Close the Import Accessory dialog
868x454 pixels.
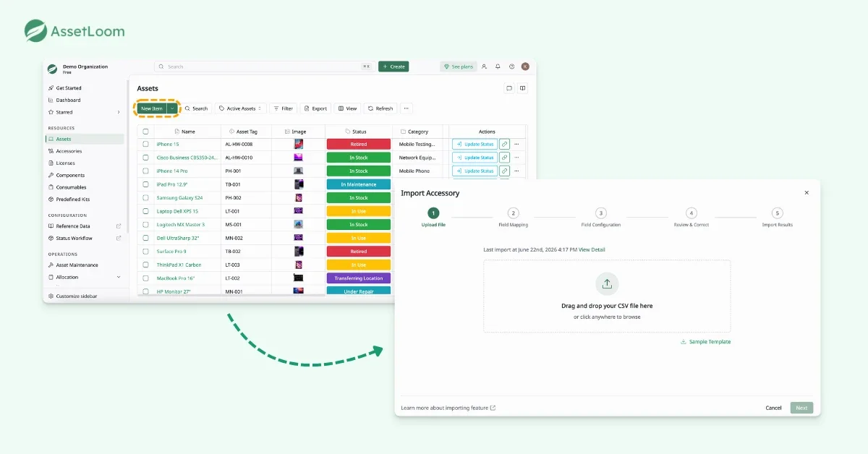click(807, 193)
